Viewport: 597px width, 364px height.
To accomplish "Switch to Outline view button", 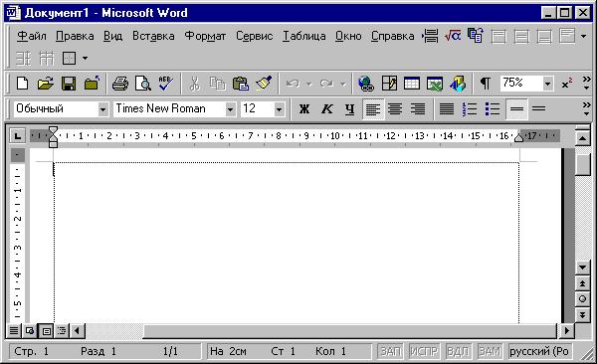I will (x=62, y=330).
